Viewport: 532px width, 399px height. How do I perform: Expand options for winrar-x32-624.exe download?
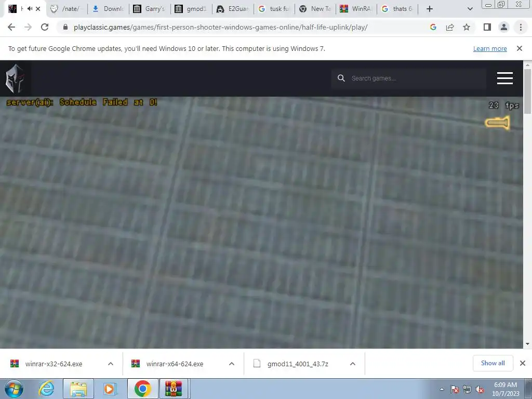(111, 364)
